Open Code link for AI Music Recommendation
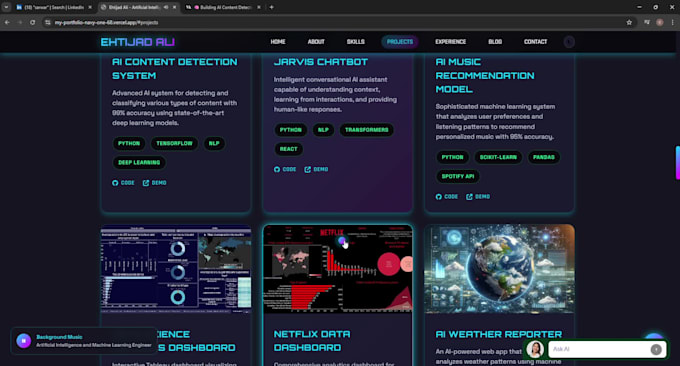This screenshot has width=680, height=366. (447, 197)
